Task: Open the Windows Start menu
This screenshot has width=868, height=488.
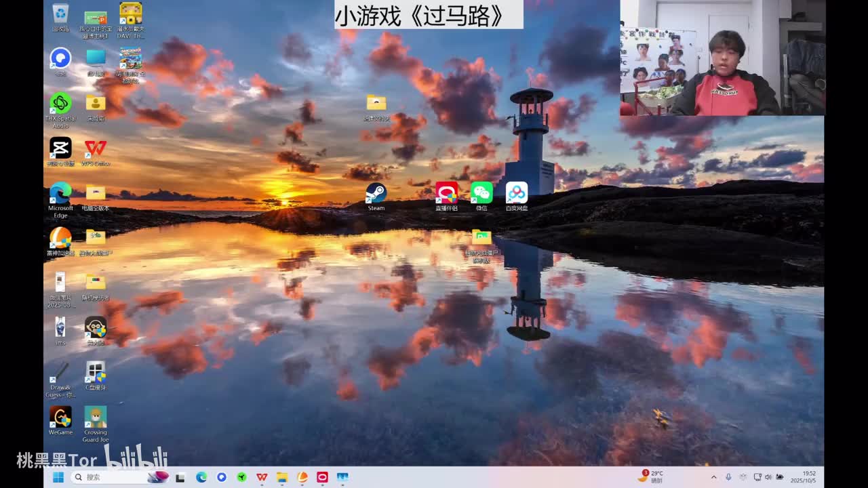Action: pos(58,477)
